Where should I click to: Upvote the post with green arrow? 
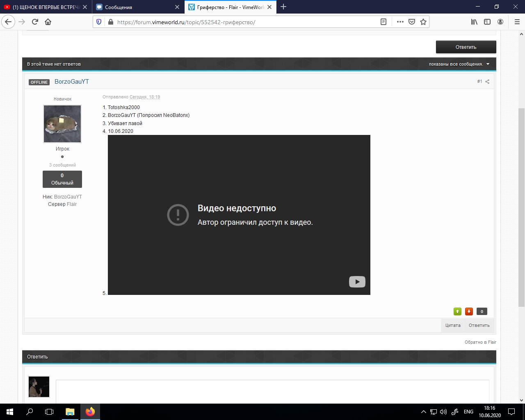[457, 312]
